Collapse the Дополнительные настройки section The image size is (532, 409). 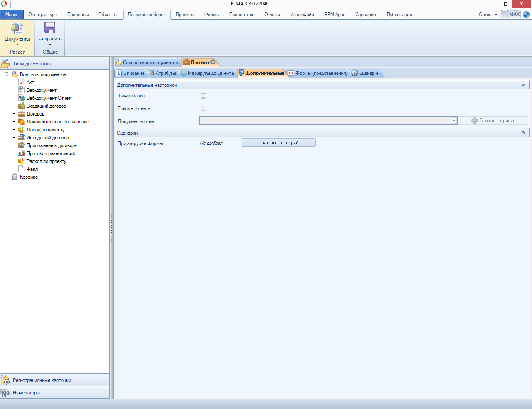click(523, 85)
